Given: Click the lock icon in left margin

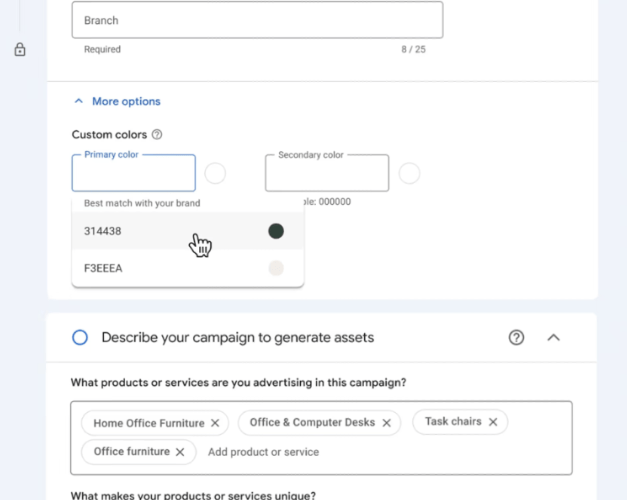Looking at the screenshot, I should pos(20,50).
